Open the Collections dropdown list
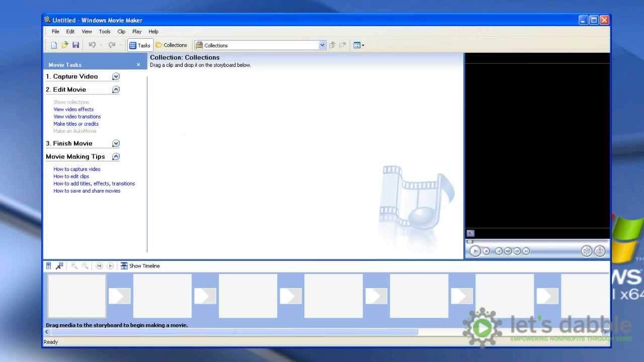The height and width of the screenshot is (362, 644). coord(323,45)
